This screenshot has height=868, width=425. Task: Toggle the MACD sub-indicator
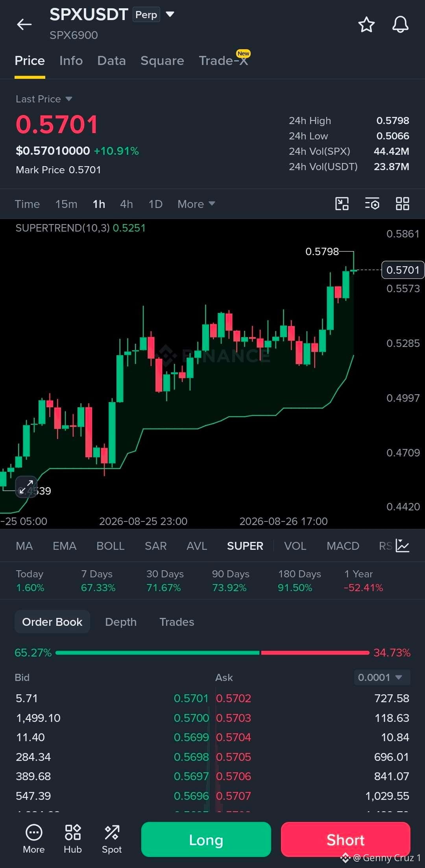tap(343, 546)
